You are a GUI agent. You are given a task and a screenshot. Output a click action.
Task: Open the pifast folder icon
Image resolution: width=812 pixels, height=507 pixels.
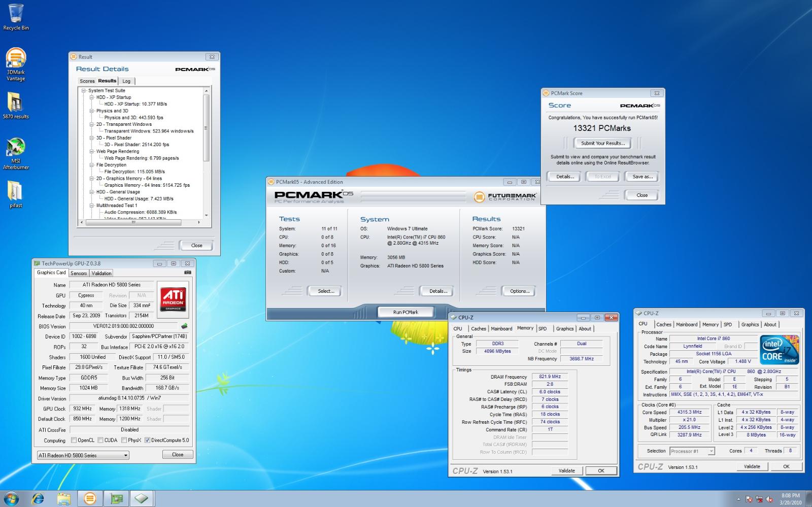point(16,194)
